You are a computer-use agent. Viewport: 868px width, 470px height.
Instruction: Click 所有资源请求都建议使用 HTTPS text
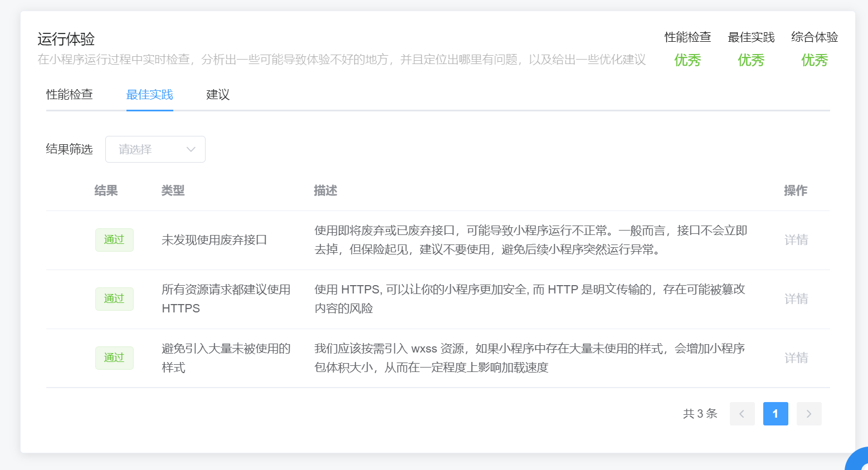point(226,299)
